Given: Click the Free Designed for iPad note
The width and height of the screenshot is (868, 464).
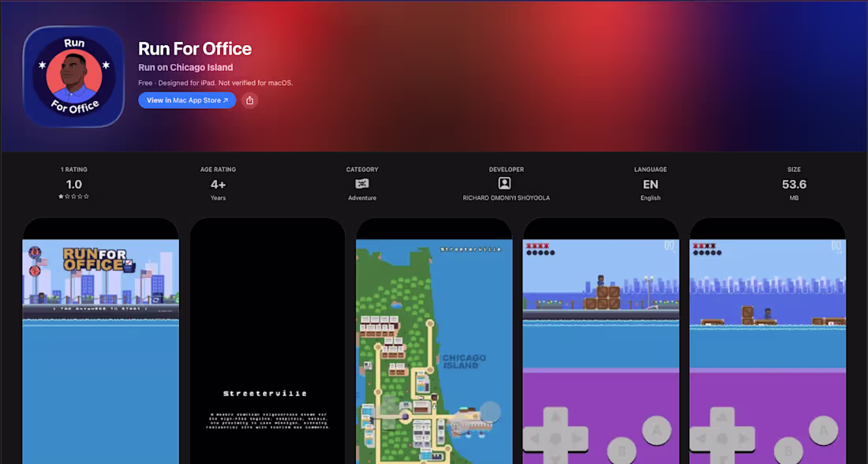Looking at the screenshot, I should coord(215,83).
